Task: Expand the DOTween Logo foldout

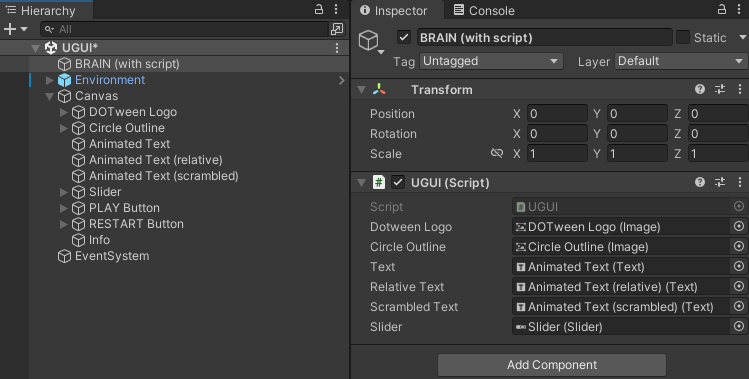Action: (64, 112)
